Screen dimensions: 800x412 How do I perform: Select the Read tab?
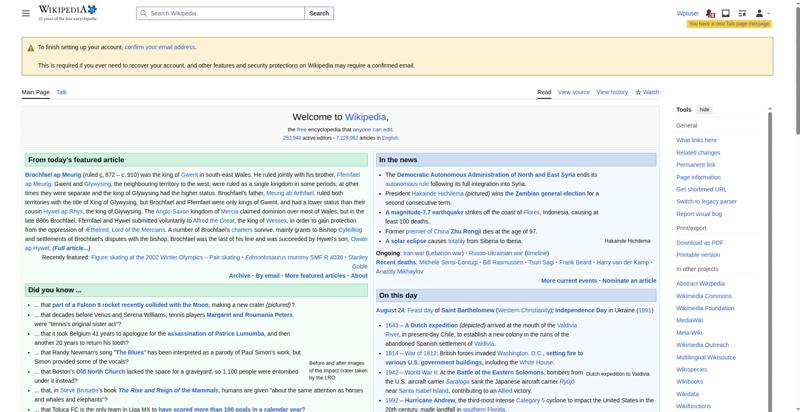[x=544, y=92]
